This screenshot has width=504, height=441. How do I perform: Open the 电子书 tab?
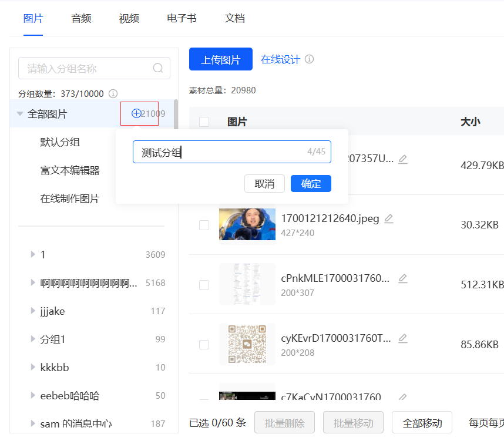click(182, 18)
